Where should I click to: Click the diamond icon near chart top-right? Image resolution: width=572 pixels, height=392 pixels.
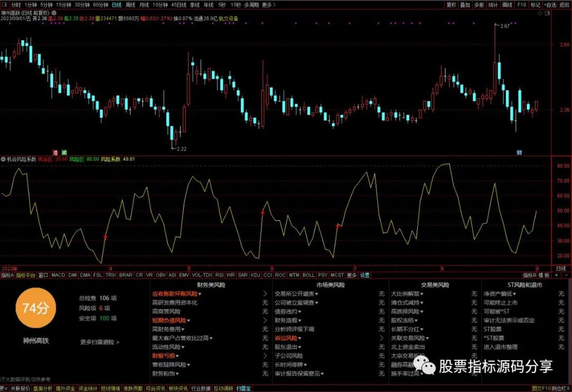tap(540, 13)
